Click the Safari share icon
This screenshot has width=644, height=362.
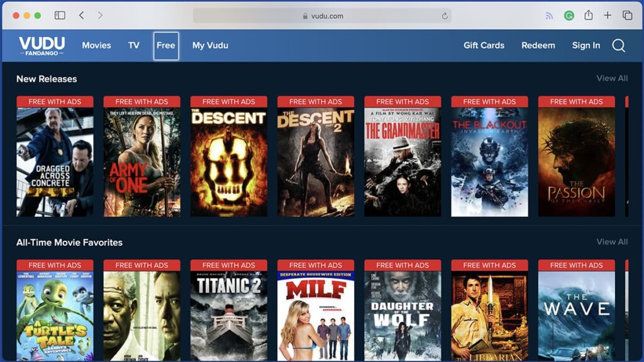point(589,15)
